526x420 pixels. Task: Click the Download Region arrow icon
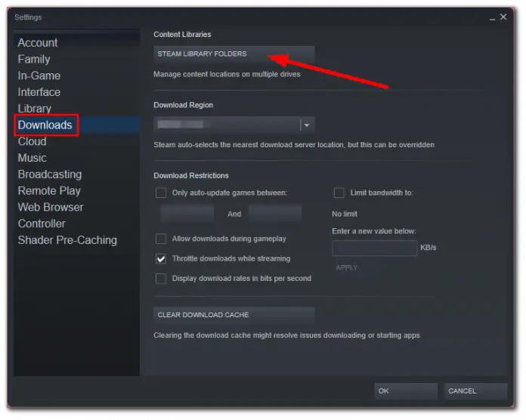(x=307, y=125)
